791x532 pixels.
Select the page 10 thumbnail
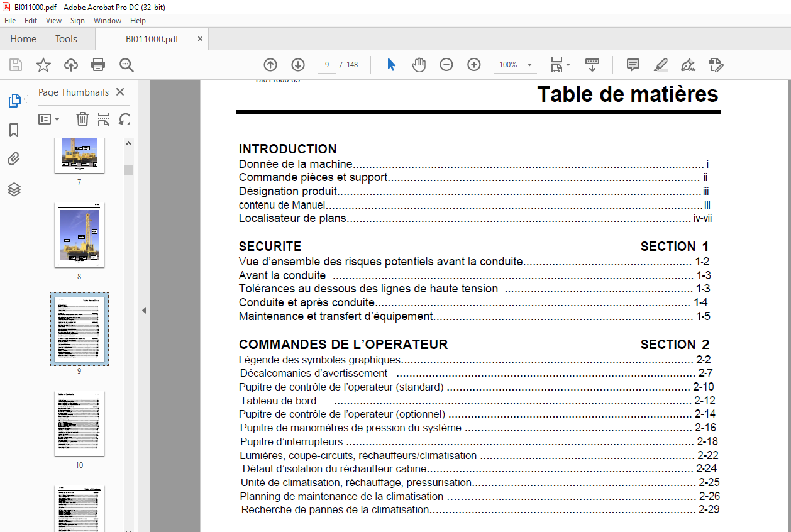point(79,423)
